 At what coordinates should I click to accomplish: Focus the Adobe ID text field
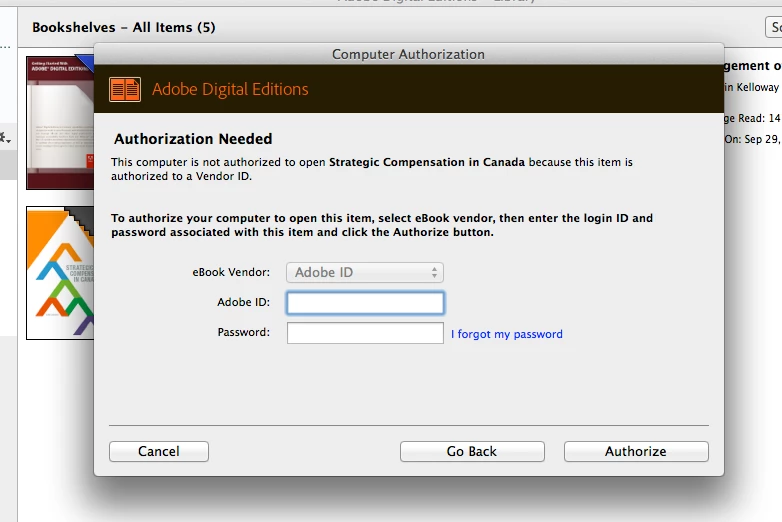[365, 303]
